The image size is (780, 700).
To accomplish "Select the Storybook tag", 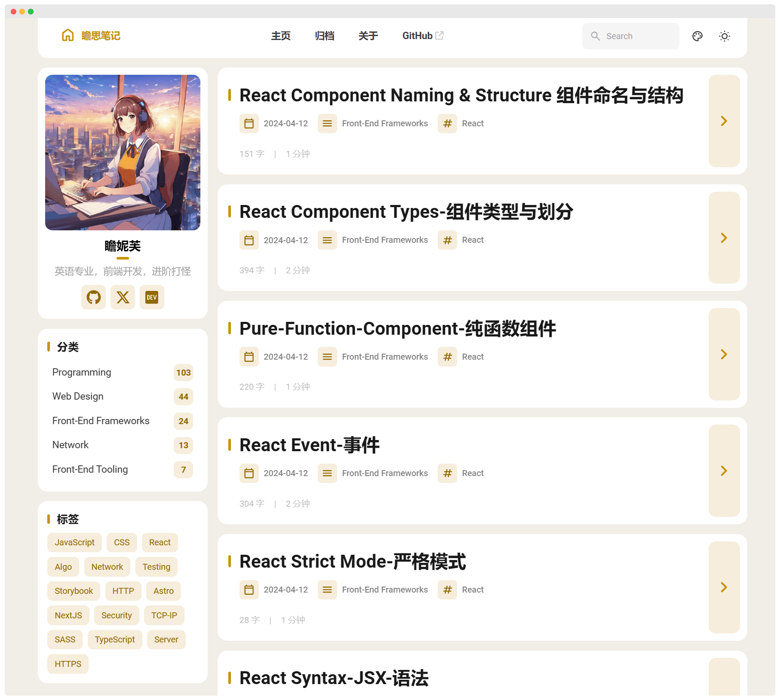I will pyautogui.click(x=74, y=591).
